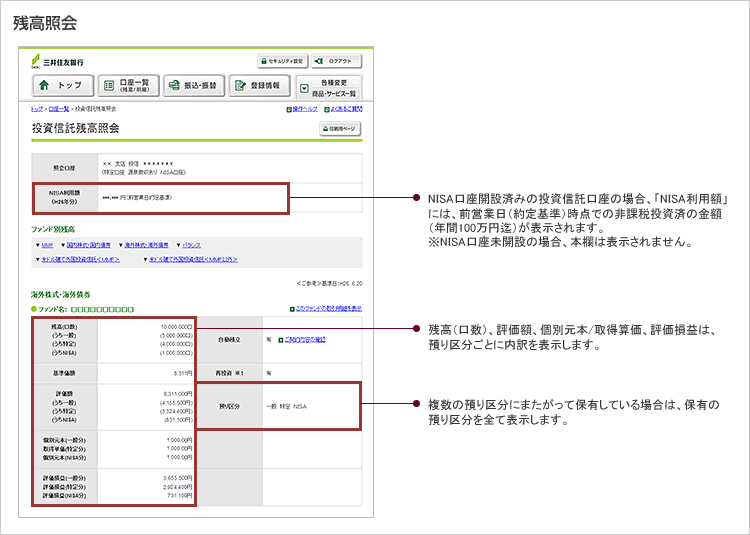Open the 口座一覧 (account list) tab

127,86
